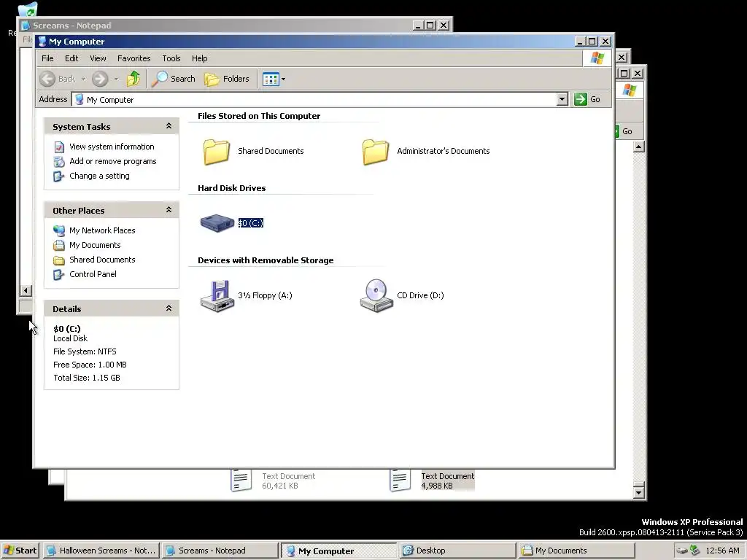Viewport: 747px width, 560px height.
Task: Expand the Address bar dropdown
Action: (562, 99)
